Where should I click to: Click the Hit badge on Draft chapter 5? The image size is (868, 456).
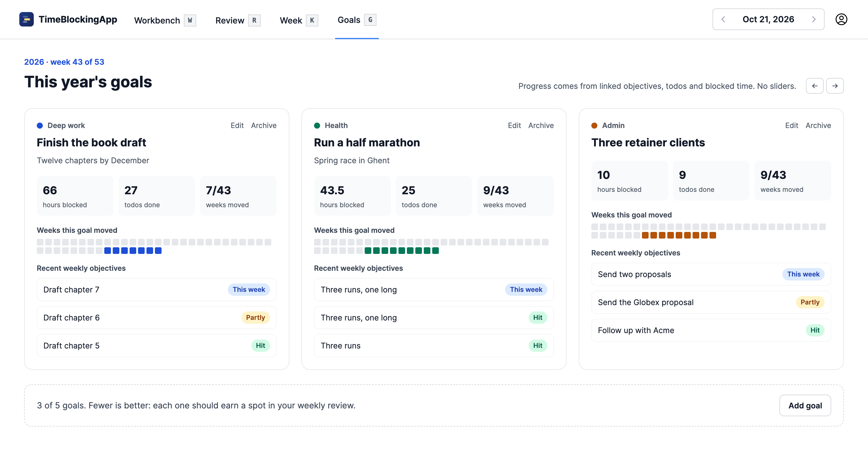point(260,345)
